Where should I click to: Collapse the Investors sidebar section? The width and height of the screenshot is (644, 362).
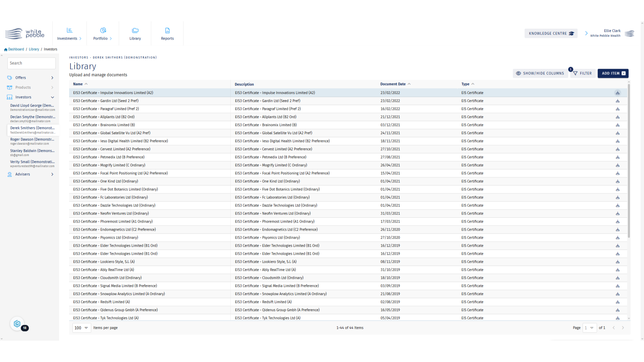tap(52, 97)
